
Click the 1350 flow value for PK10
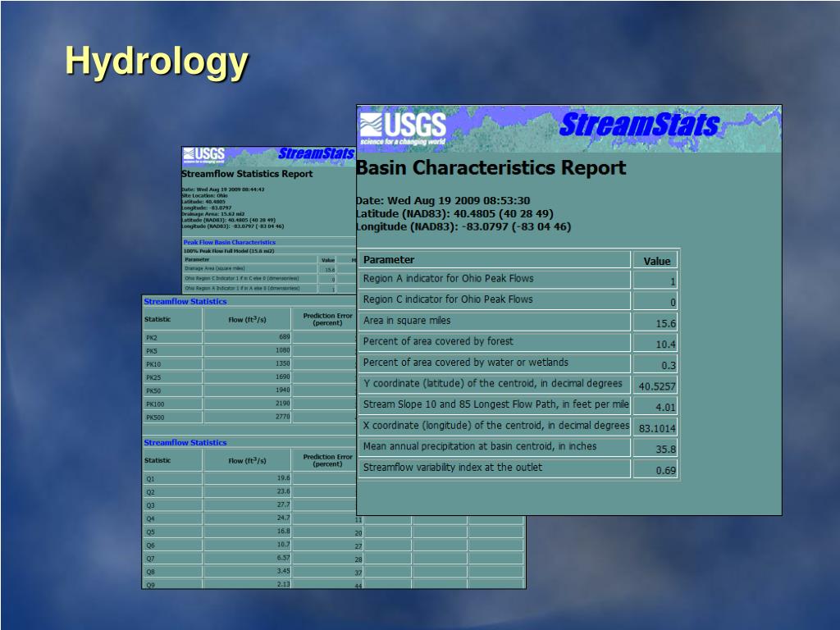[x=247, y=363]
